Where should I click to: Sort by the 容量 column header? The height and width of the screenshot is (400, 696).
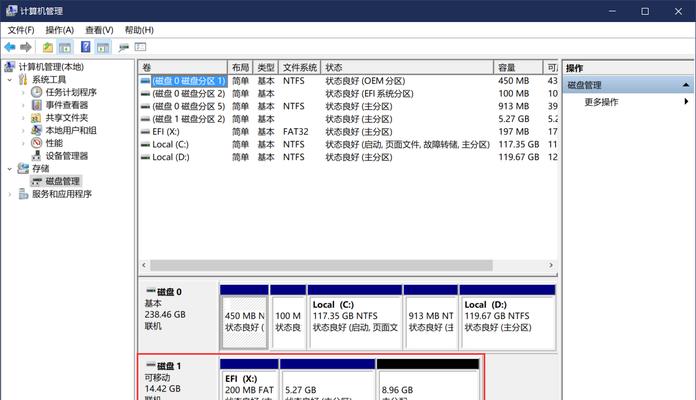pos(518,67)
